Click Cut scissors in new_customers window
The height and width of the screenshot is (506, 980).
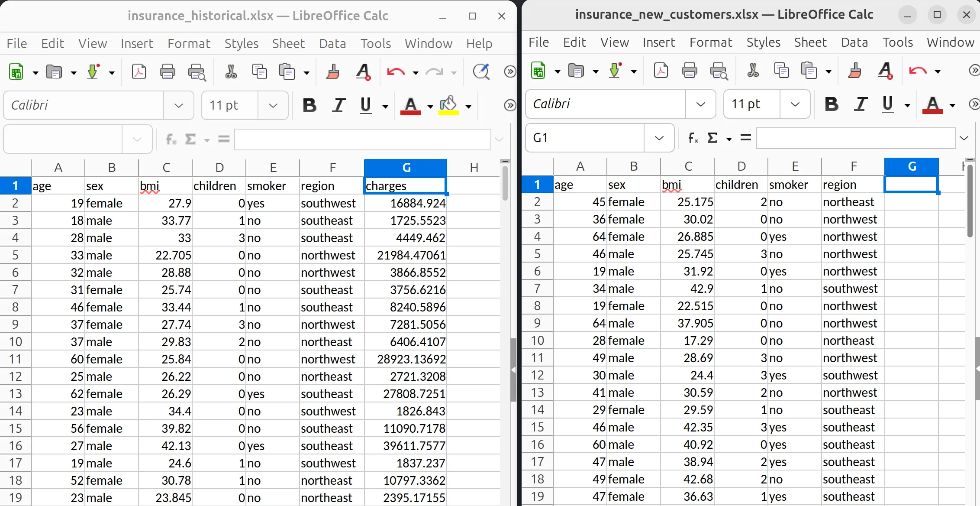click(x=753, y=71)
